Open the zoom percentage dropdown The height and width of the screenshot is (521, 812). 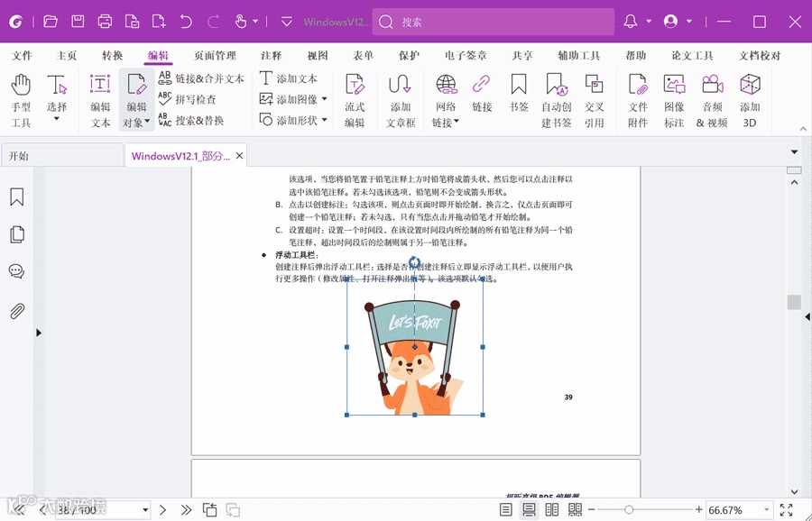pyautogui.click(x=767, y=510)
